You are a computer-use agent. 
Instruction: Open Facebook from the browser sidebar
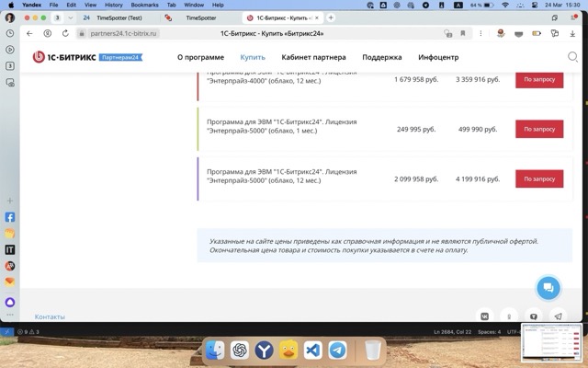click(x=10, y=218)
